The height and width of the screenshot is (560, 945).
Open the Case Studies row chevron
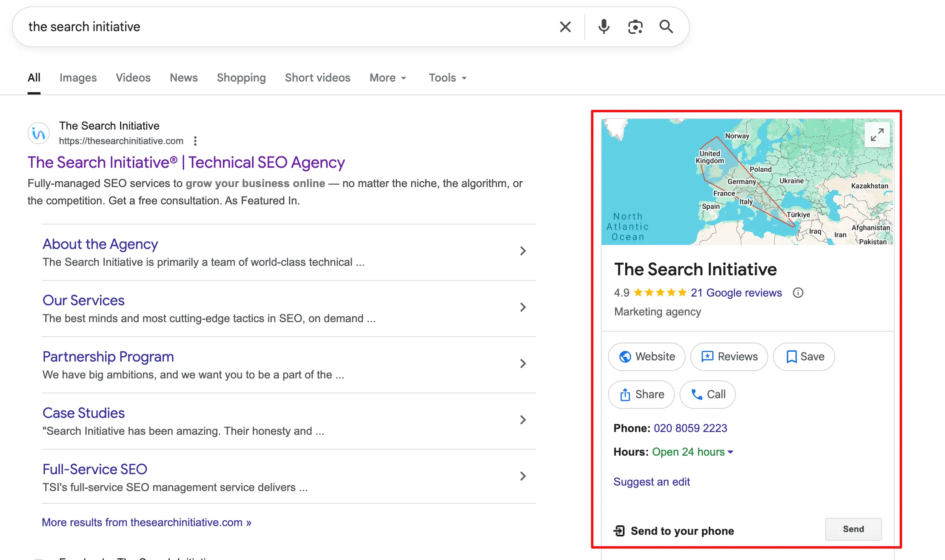click(523, 420)
